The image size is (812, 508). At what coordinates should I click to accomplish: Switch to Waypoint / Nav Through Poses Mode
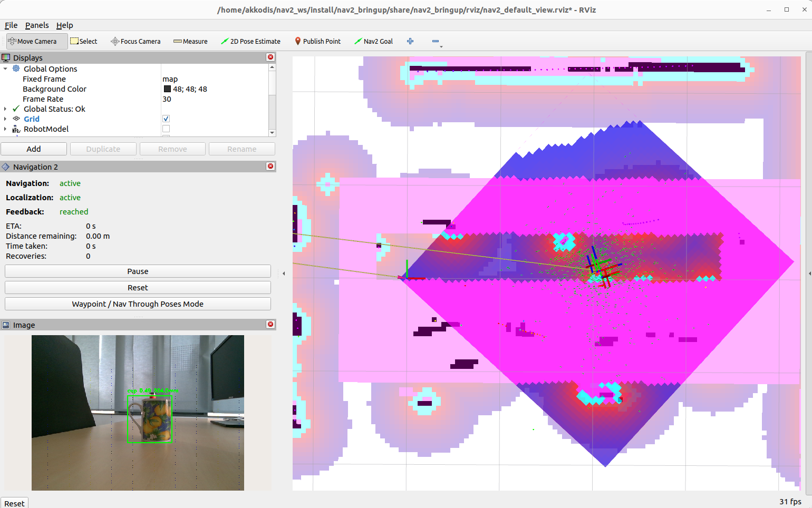point(138,304)
